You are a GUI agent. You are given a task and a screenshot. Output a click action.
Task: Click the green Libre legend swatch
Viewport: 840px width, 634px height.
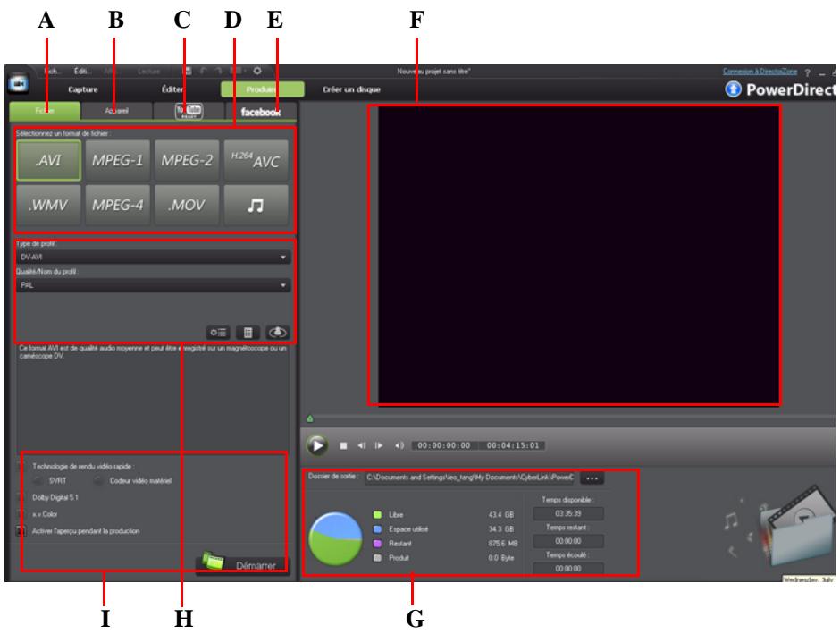pyautogui.click(x=378, y=514)
